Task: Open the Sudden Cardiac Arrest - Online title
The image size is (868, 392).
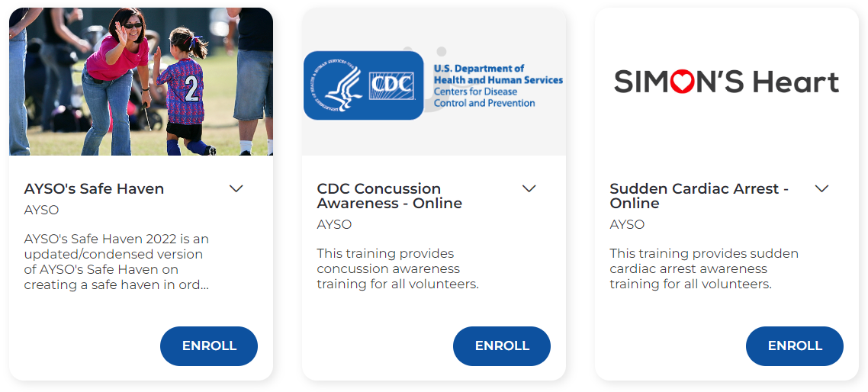Action: (x=699, y=196)
